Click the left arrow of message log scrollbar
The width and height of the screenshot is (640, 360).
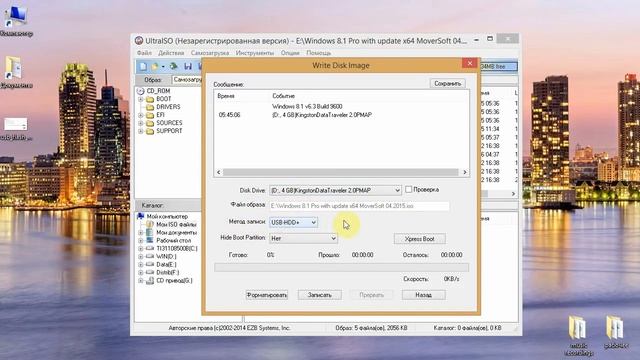click(x=219, y=172)
